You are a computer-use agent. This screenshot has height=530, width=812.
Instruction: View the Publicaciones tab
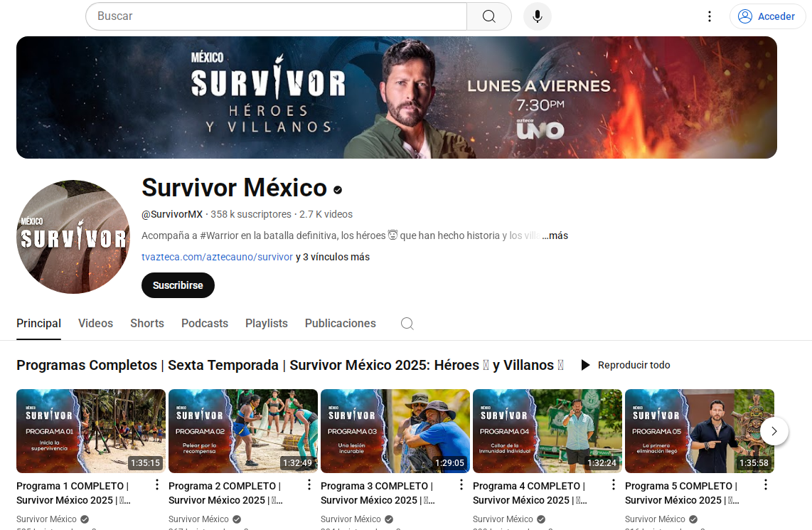(341, 323)
